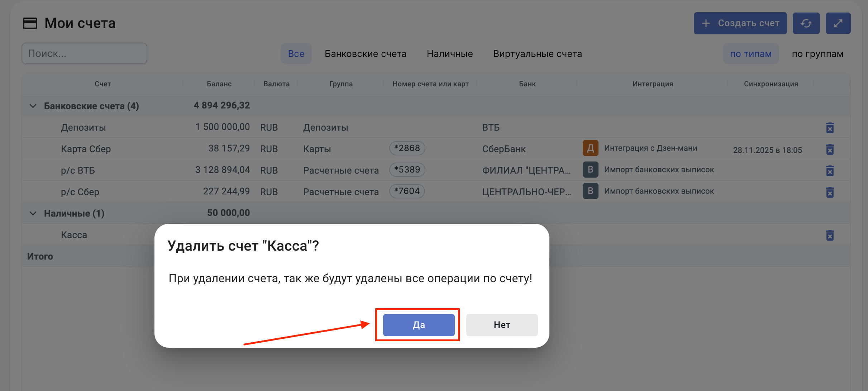Screen dimensions: 868x391
Task: Click trash icon for р/с Сбер
Action: pos(830,192)
